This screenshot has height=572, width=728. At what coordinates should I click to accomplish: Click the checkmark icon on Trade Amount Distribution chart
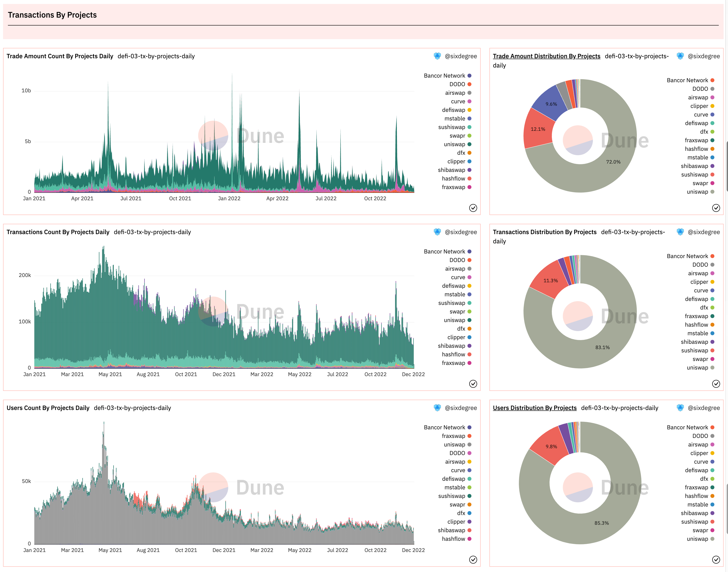point(716,208)
